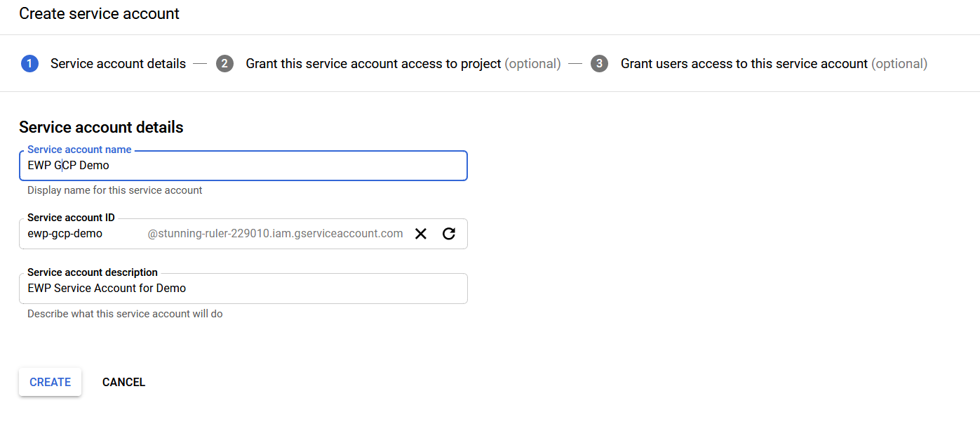This screenshot has width=980, height=443.
Task: Select the 'Service account details' stepper label
Action: 118,64
